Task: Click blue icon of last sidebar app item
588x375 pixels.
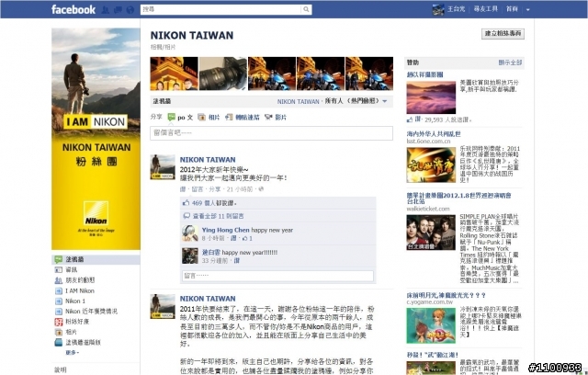Action: coord(59,343)
